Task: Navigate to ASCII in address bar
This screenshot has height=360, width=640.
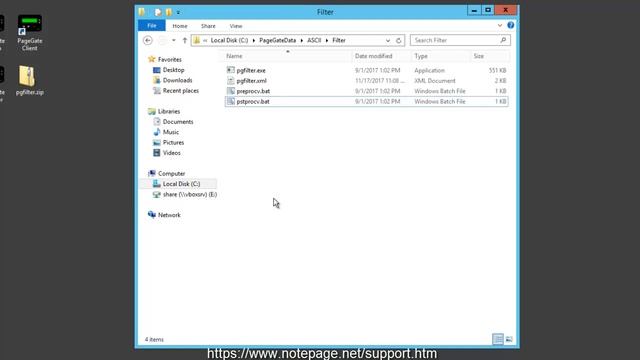Action: (x=314, y=40)
